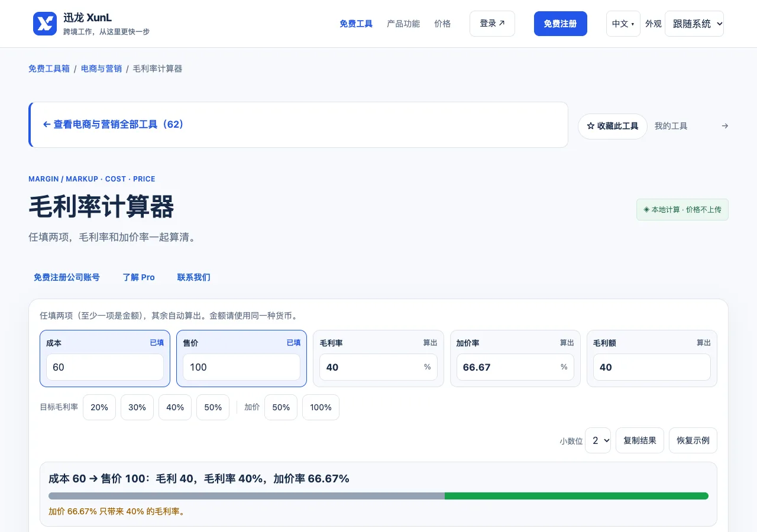Viewport: 757px width, 532px height.
Task: Select the 50% target margin preset
Action: click(x=213, y=407)
